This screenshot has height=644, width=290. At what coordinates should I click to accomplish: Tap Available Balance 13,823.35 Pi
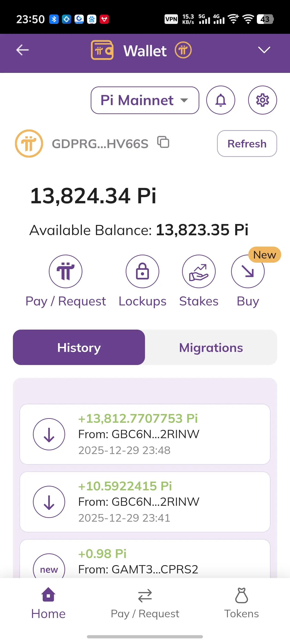point(139,230)
